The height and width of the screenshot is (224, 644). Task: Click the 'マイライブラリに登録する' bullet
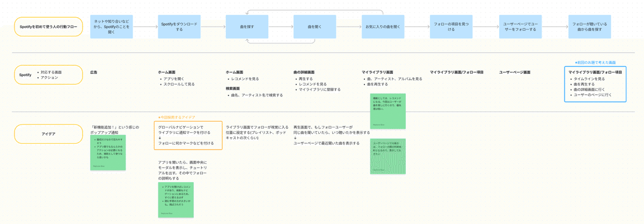[x=319, y=89]
